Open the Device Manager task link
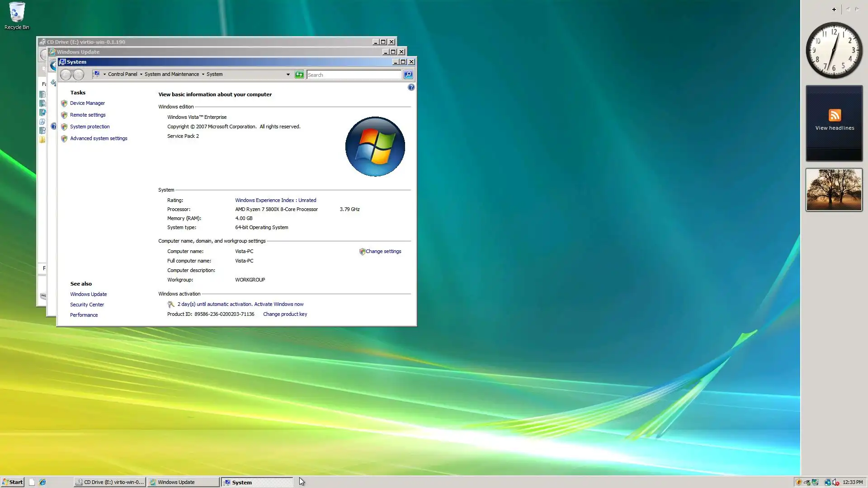 pos(87,103)
